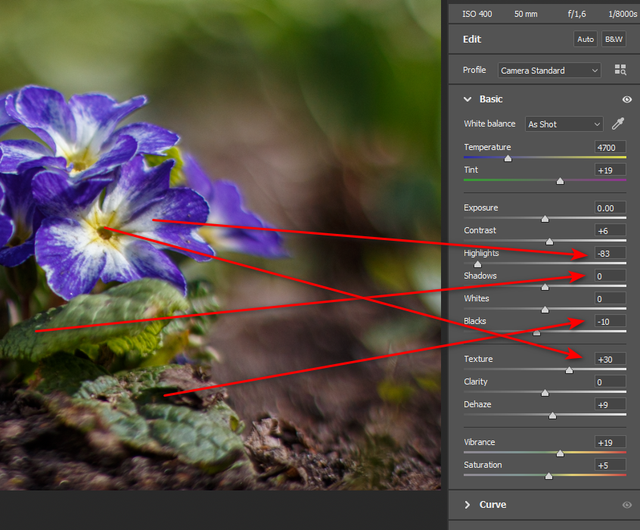Select the Highlights value field showing -83
Image resolution: width=640 pixels, height=530 pixels.
coord(607,253)
